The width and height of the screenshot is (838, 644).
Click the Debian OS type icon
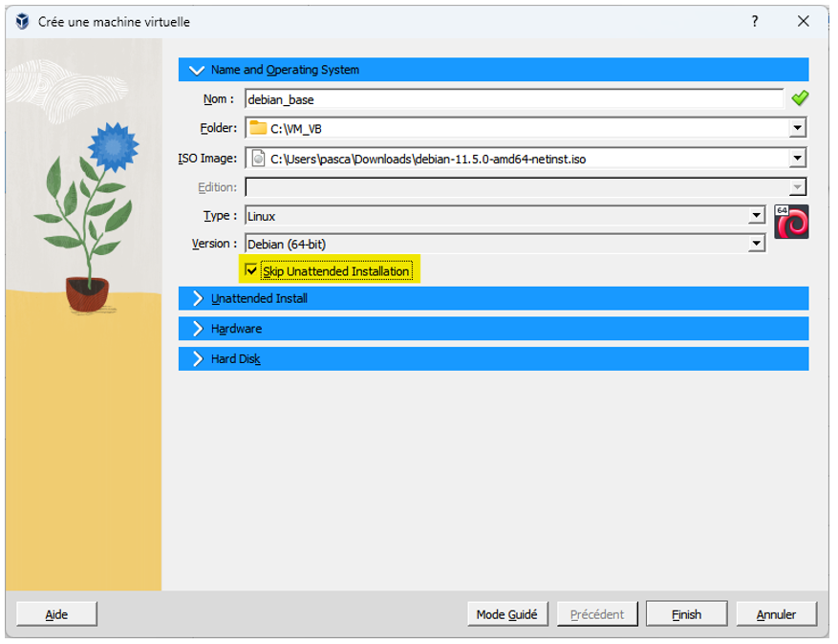[x=791, y=222]
